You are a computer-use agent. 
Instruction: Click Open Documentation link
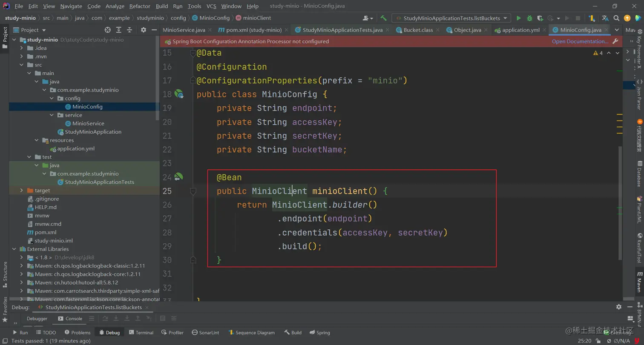point(580,41)
